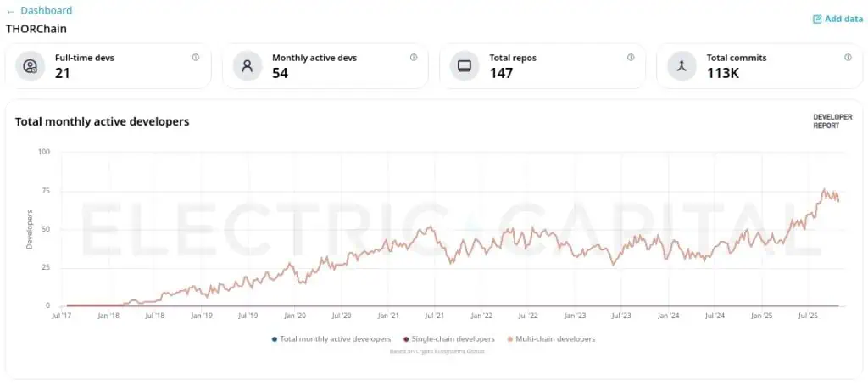The width and height of the screenshot is (868, 386).
Task: Click the Developer Report logo
Action: [x=832, y=120]
